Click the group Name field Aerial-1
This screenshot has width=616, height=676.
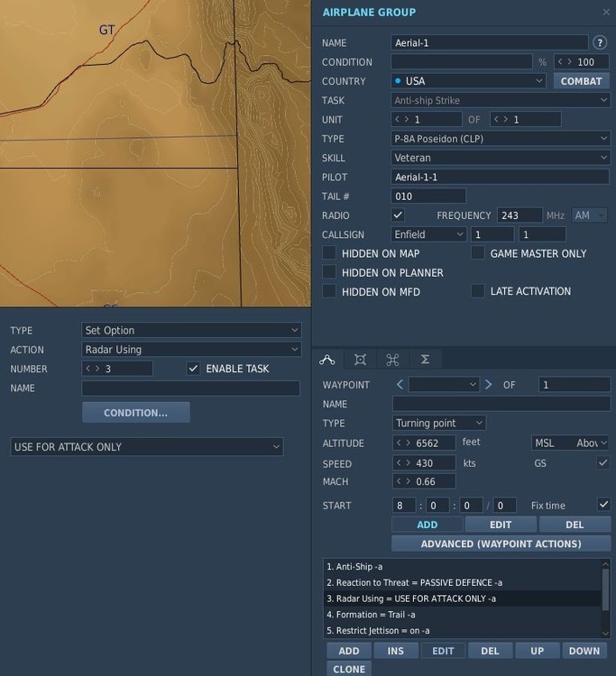coord(490,42)
